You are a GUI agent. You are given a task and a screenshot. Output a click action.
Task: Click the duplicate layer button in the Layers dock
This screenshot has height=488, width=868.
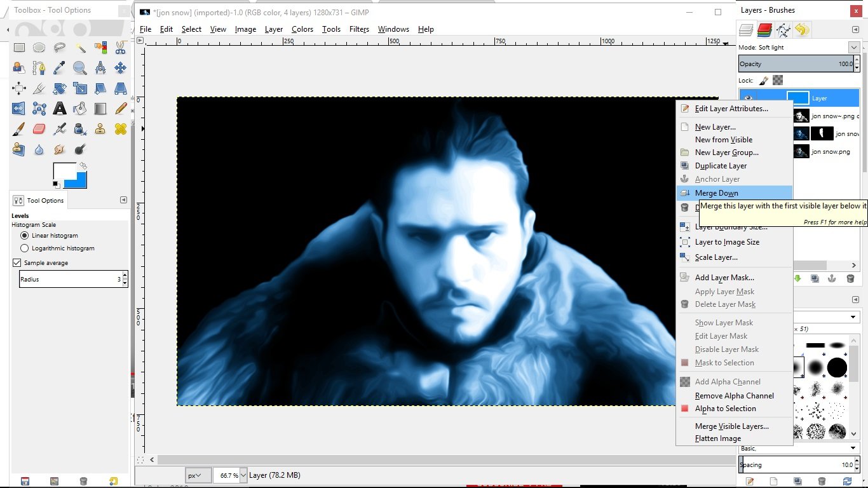[x=815, y=278]
